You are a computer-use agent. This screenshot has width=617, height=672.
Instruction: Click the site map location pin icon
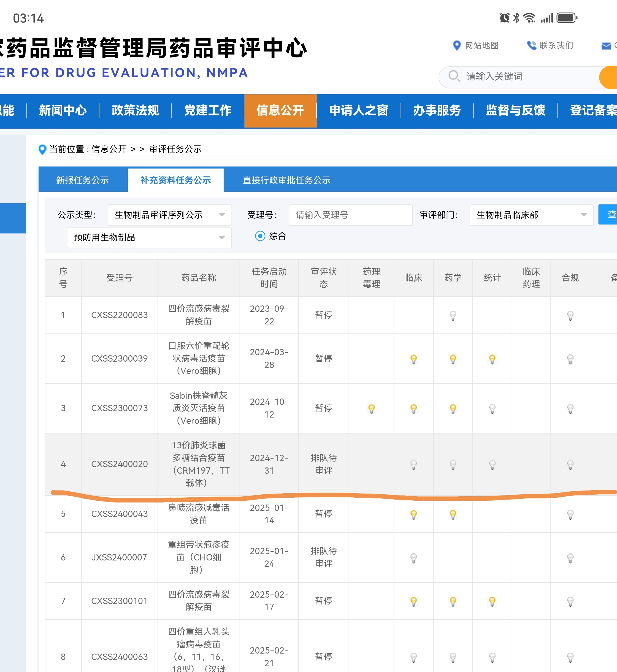coord(456,45)
